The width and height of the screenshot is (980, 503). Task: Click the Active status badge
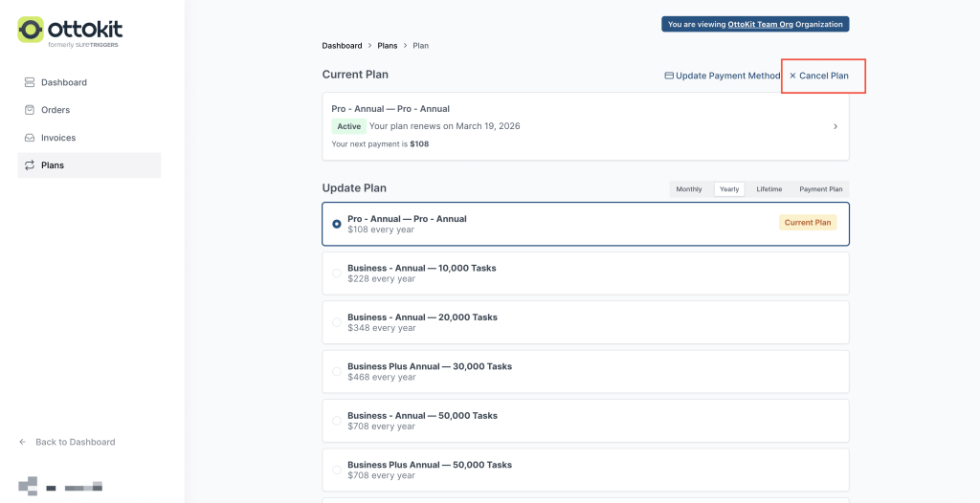[x=348, y=126]
